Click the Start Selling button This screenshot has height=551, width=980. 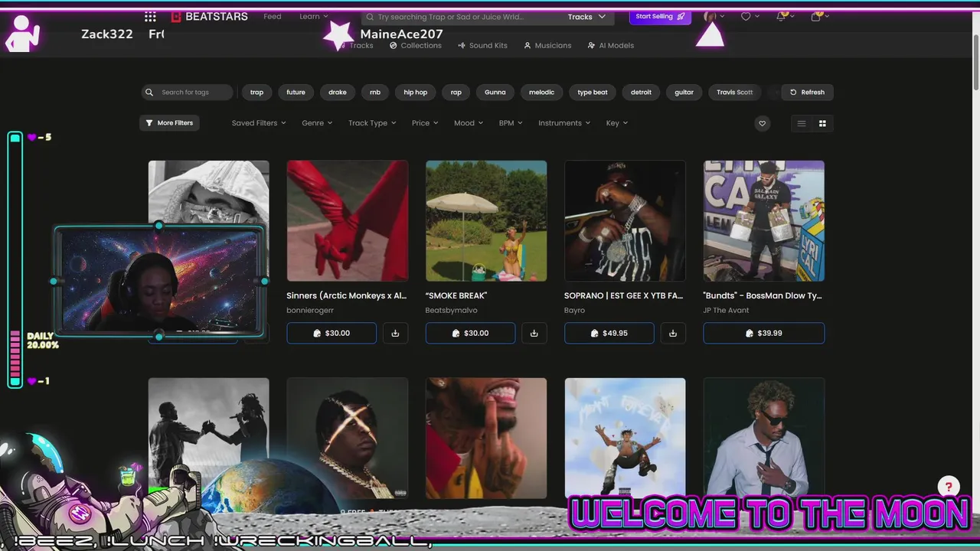[660, 16]
